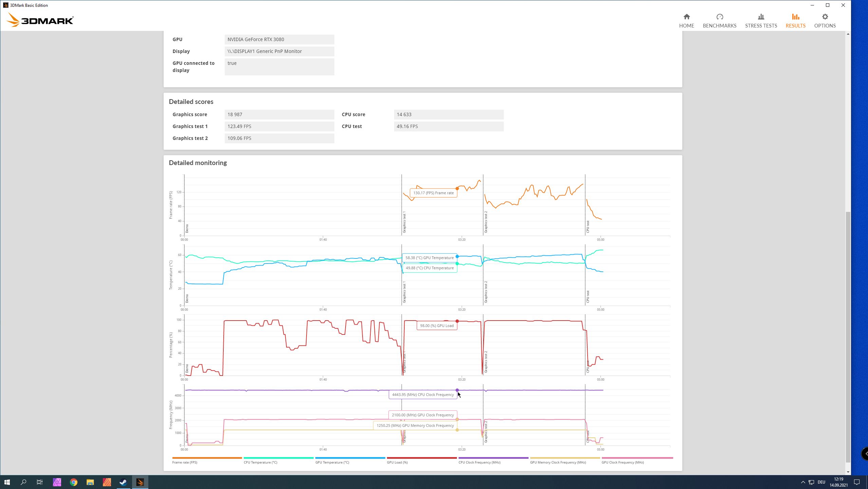Open STRESS TESTS section icon
The width and height of the screenshot is (868, 489).
[x=761, y=17]
